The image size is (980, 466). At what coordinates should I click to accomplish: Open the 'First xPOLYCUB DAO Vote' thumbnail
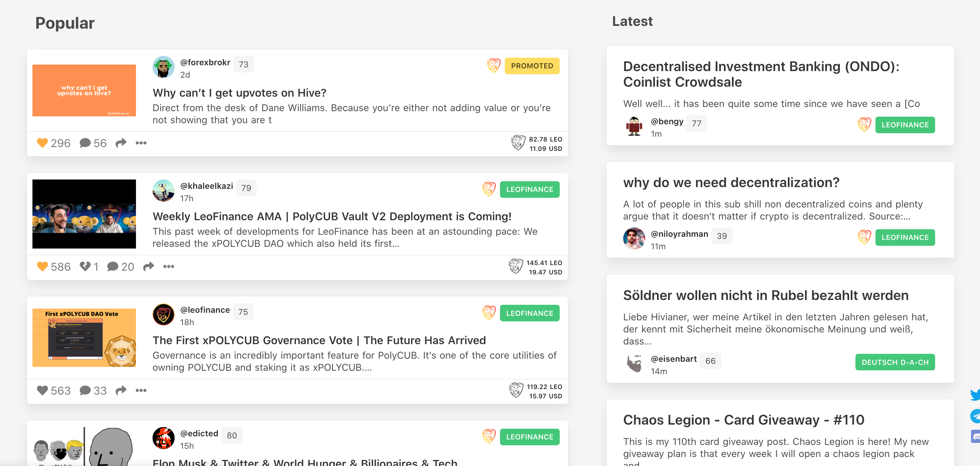84,338
